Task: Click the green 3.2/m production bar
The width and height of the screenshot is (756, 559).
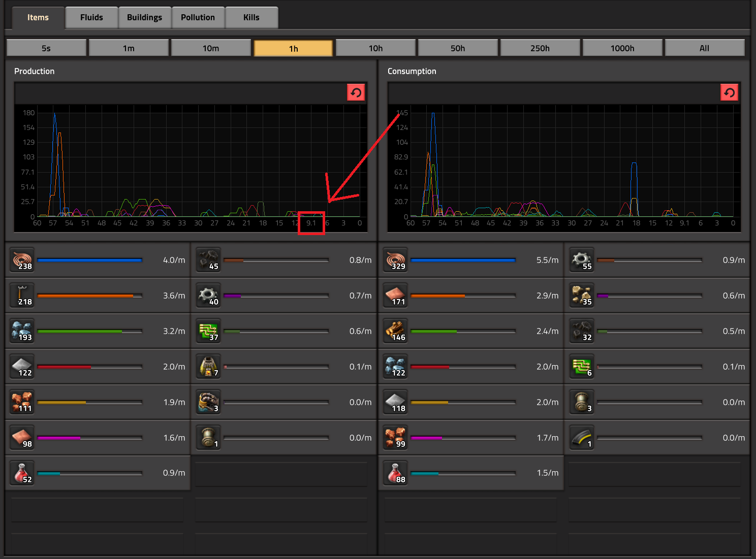Action: coord(89,331)
